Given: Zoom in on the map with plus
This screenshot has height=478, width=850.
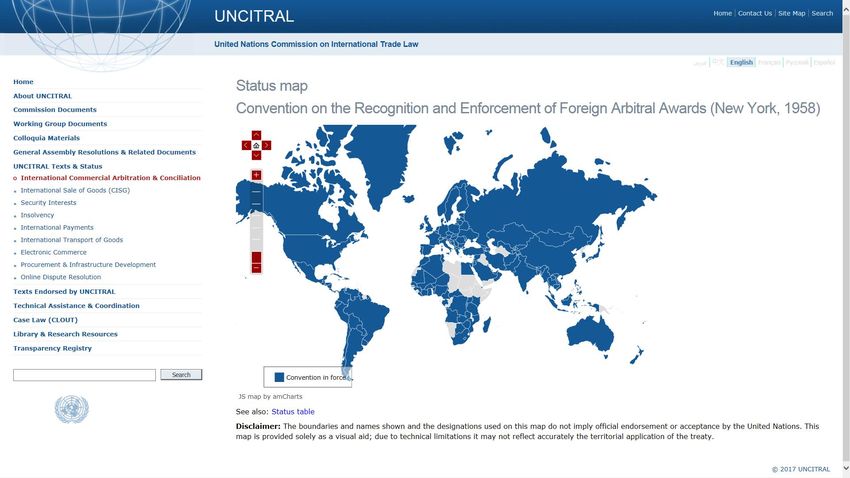Looking at the screenshot, I should tap(256, 175).
